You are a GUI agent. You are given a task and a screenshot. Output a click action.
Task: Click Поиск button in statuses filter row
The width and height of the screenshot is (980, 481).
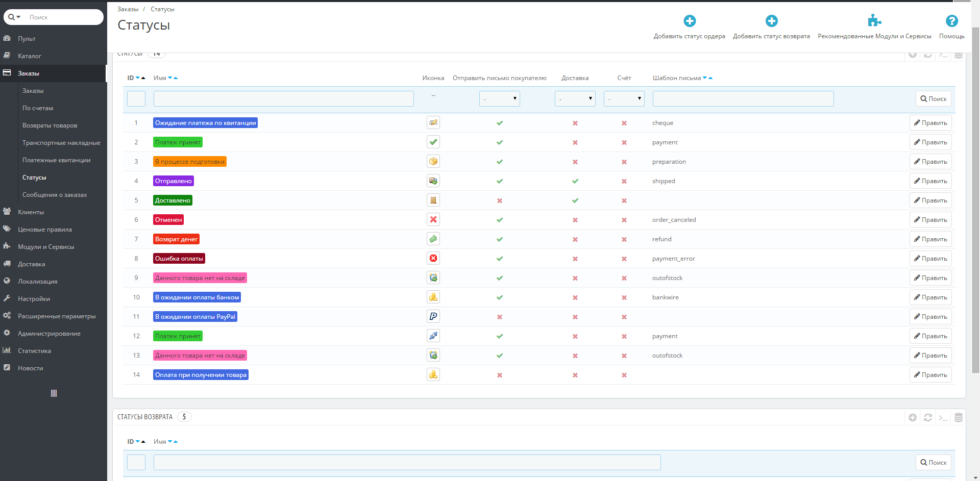click(933, 99)
